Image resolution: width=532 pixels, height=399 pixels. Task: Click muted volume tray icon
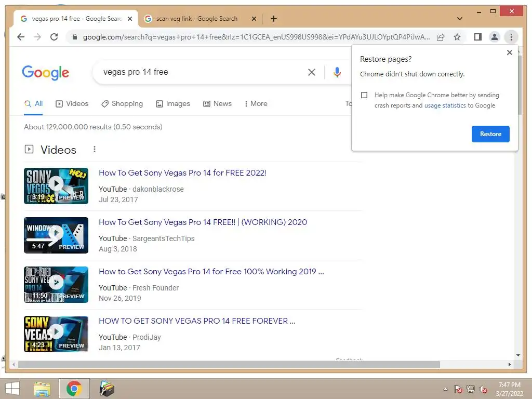[483, 389]
